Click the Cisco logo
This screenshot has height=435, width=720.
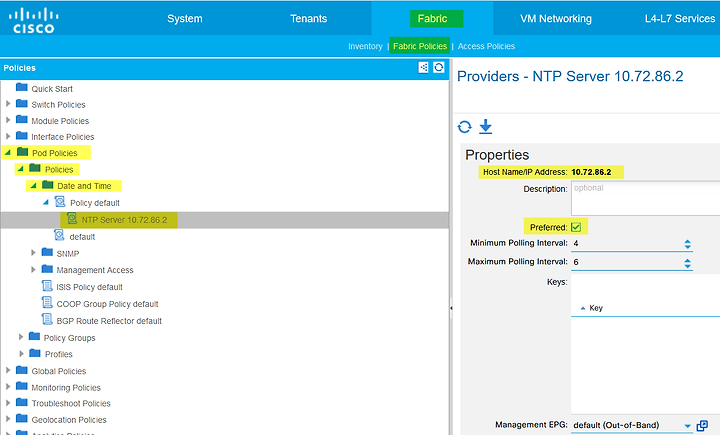click(x=33, y=21)
